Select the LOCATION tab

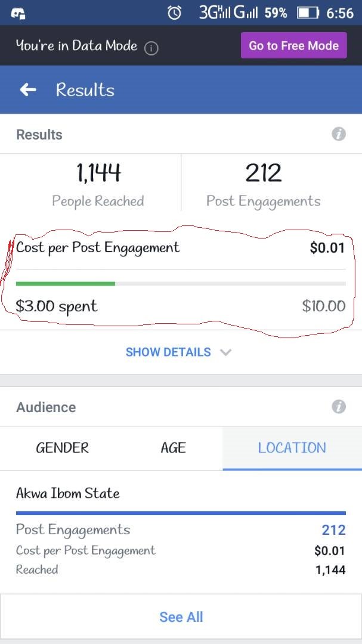tap(292, 448)
